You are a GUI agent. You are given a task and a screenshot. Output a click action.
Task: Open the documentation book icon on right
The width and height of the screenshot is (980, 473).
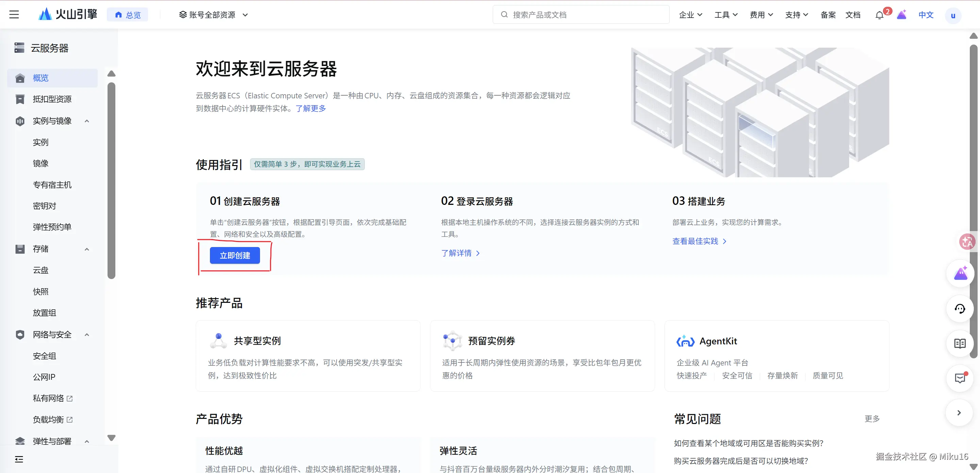pos(960,344)
